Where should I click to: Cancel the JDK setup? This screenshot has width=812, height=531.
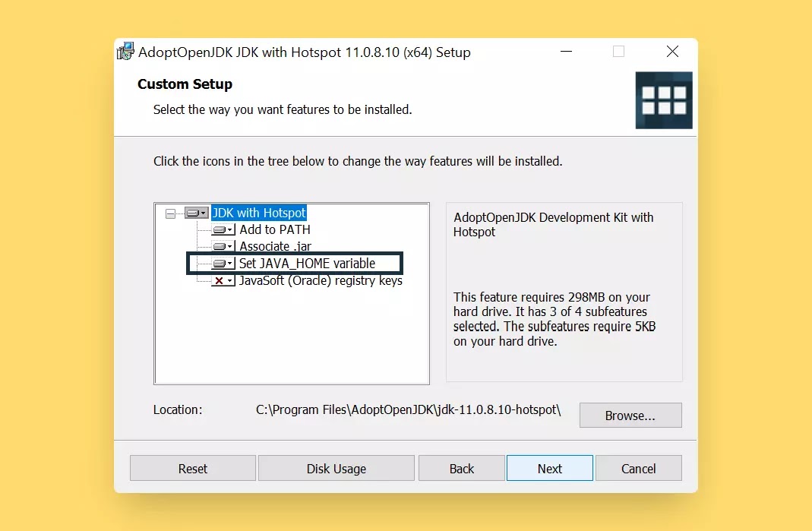[639, 468]
